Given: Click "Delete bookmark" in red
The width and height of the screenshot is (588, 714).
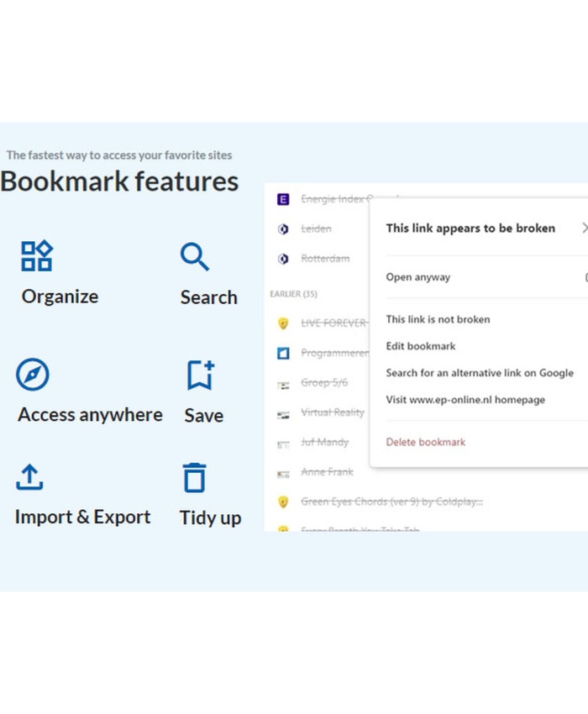Looking at the screenshot, I should [x=425, y=442].
